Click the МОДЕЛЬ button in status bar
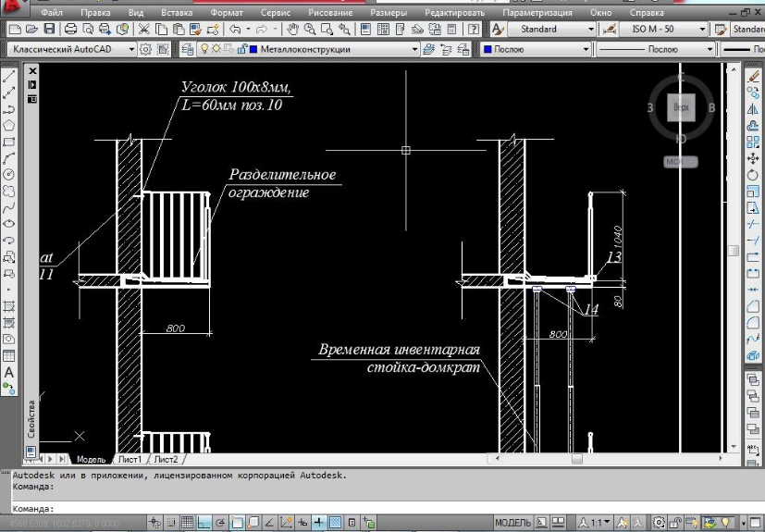 (512, 523)
